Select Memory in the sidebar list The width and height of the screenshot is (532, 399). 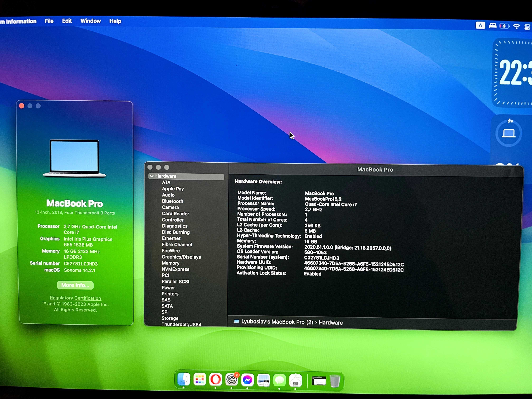pyautogui.click(x=170, y=263)
